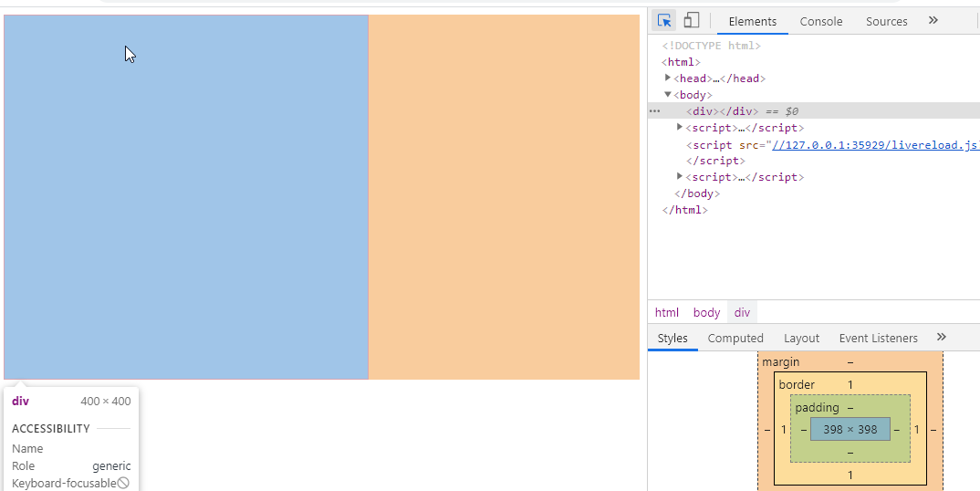Open the Elements tab
980x491 pixels.
tap(753, 21)
